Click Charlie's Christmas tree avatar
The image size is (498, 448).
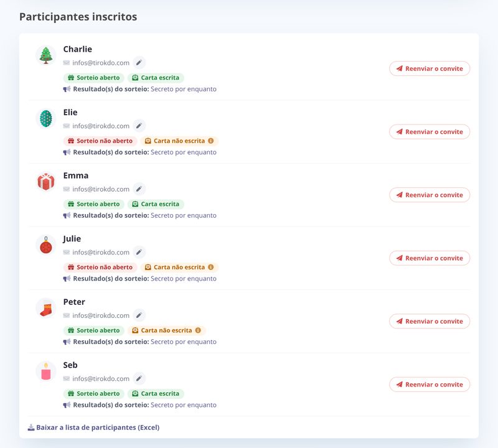(x=46, y=55)
